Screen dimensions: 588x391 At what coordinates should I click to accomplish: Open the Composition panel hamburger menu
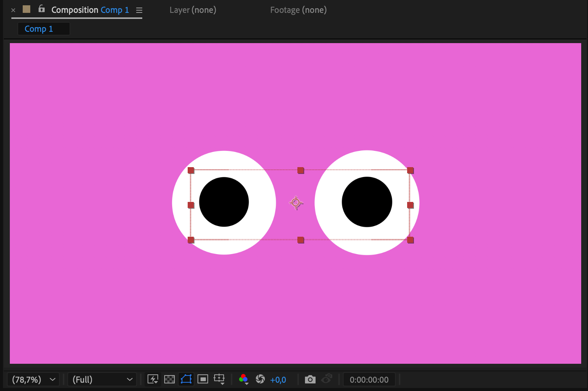pyautogui.click(x=139, y=10)
